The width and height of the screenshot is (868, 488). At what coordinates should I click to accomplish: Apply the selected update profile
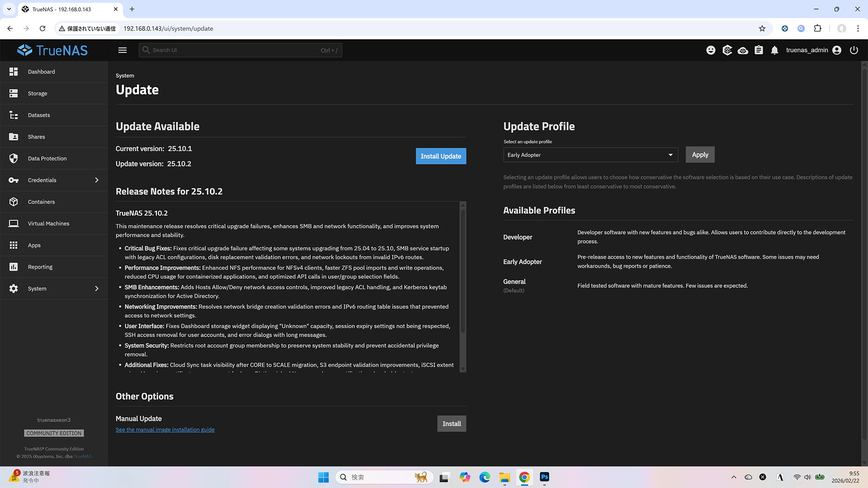(x=700, y=155)
